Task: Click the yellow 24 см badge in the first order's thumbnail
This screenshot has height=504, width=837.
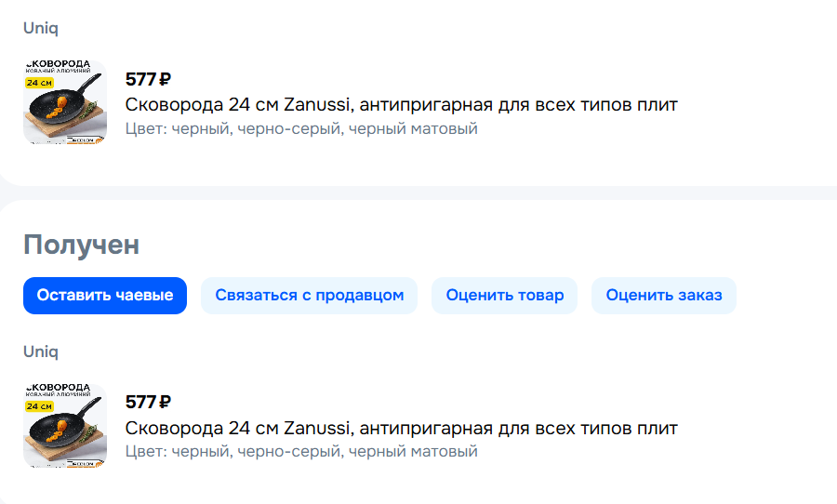Action: click(x=39, y=83)
